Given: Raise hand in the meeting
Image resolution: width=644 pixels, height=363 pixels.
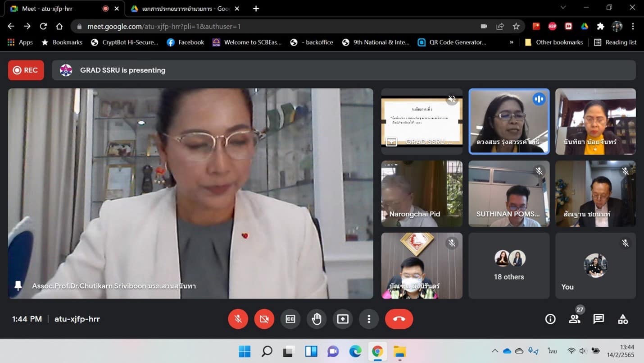Looking at the screenshot, I should [317, 319].
